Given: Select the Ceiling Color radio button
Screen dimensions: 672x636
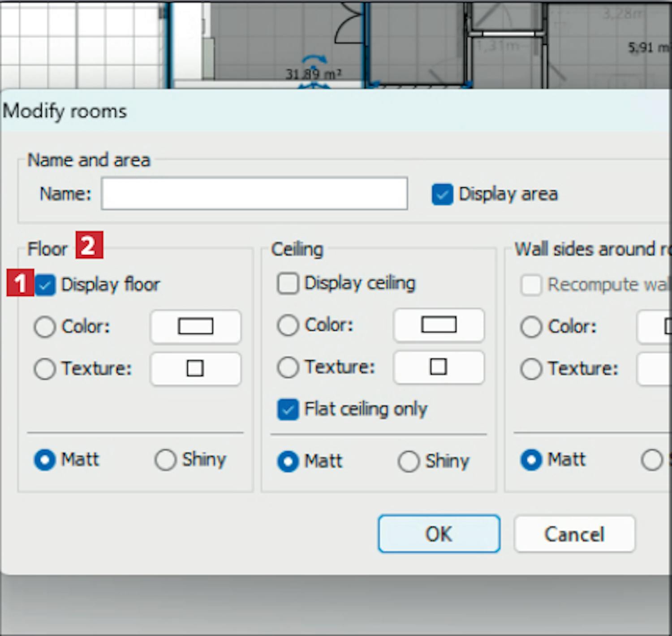Looking at the screenshot, I should pyautogui.click(x=288, y=325).
